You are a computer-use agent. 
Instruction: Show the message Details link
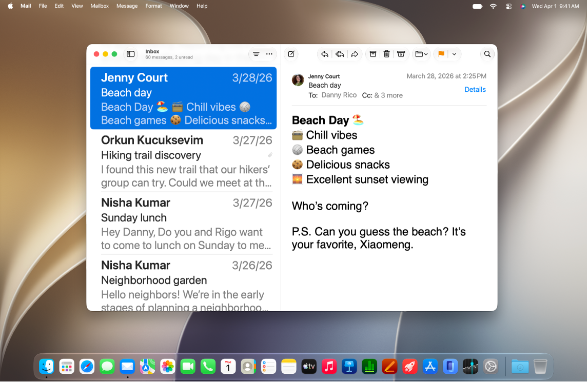coord(475,90)
